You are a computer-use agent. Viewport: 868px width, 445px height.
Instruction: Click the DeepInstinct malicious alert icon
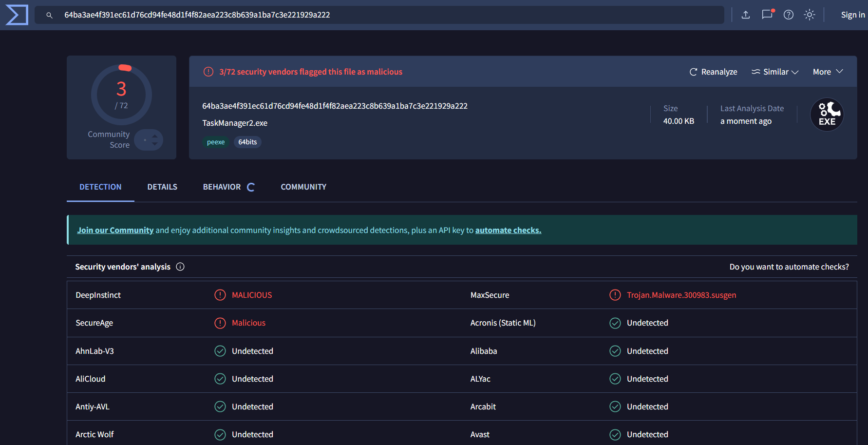(x=220, y=295)
